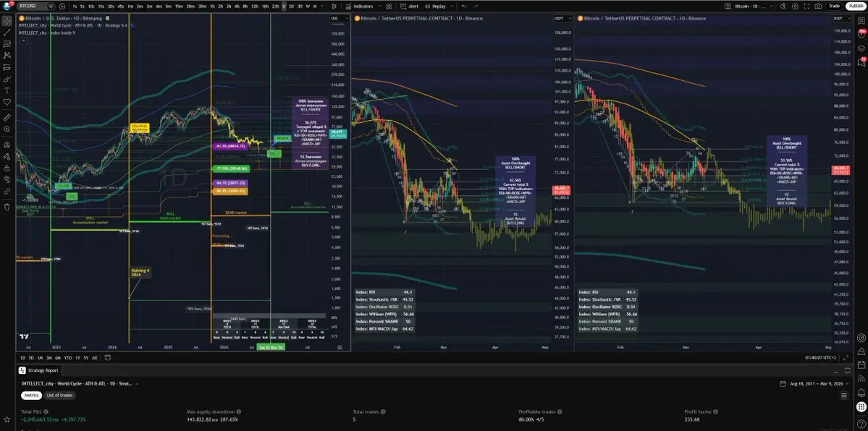Select the W weekly chart interval
The image size is (868, 431).
[308, 6]
